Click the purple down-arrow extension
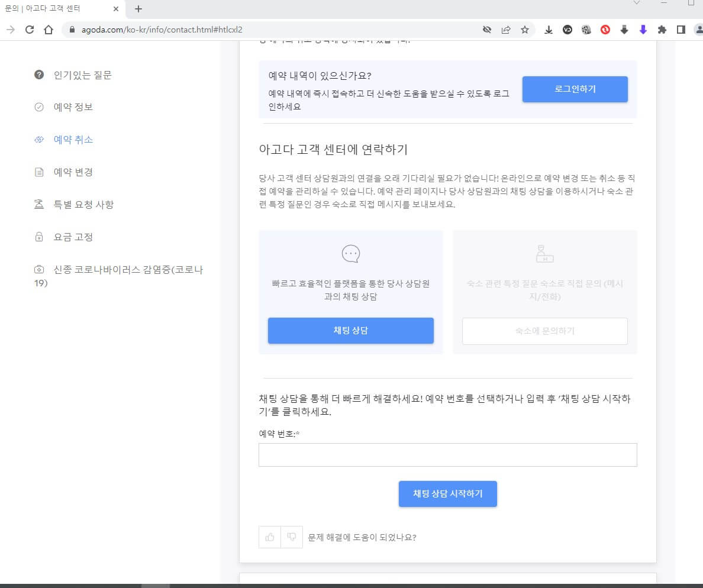 click(x=643, y=30)
